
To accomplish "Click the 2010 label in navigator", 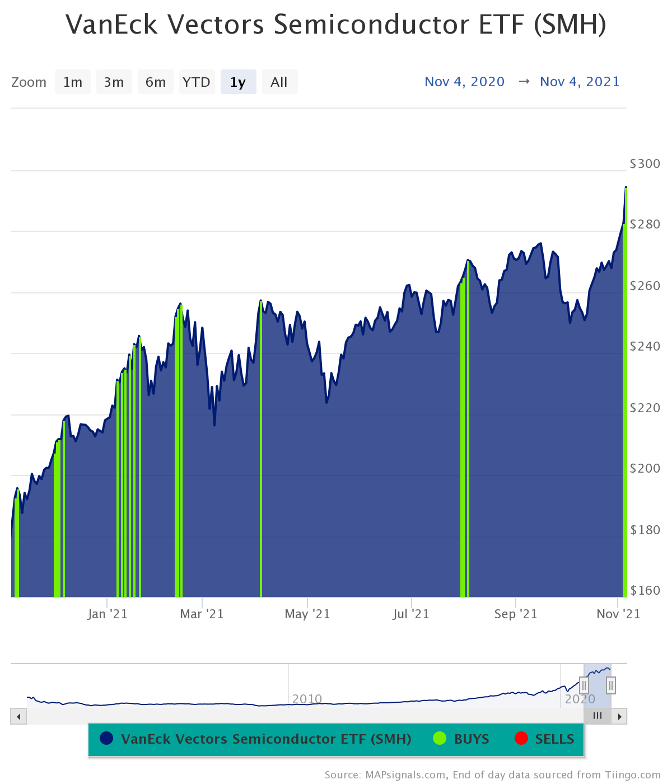I will [307, 699].
